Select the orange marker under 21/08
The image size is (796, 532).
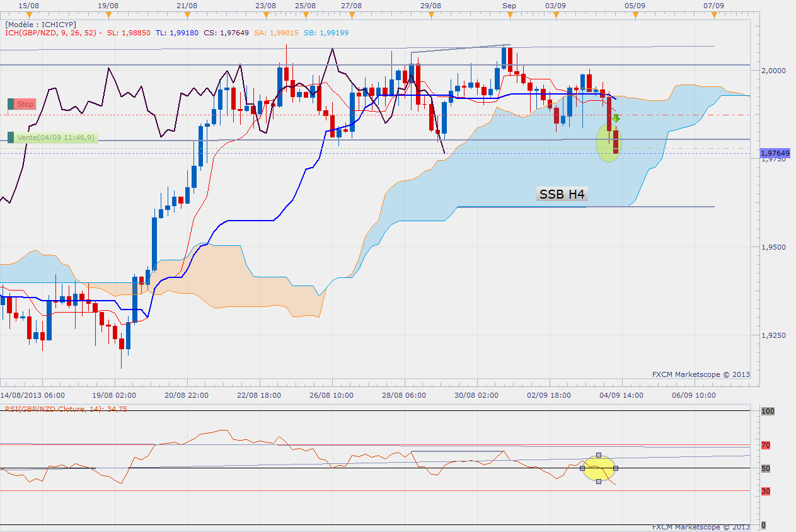(x=187, y=14)
